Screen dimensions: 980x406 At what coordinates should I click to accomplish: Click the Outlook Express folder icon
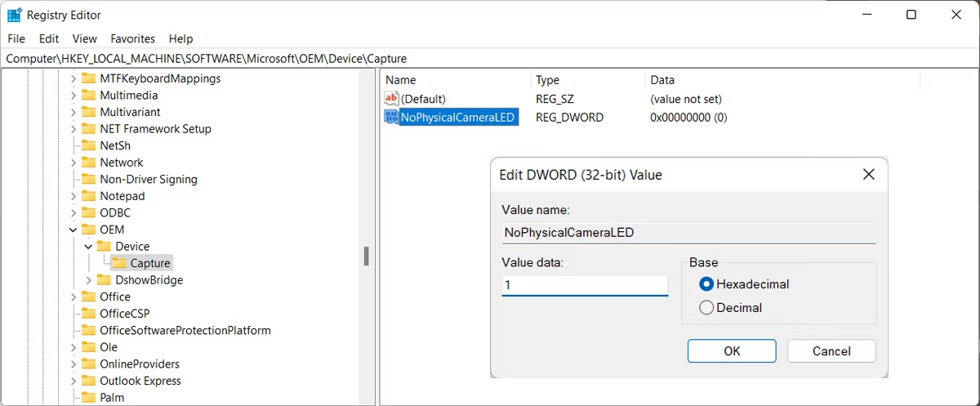coord(88,381)
